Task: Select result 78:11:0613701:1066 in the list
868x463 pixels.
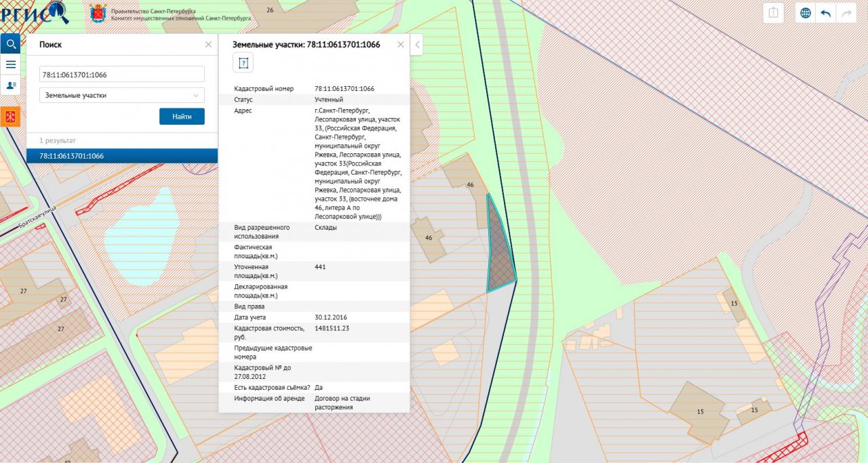Action: (x=122, y=156)
